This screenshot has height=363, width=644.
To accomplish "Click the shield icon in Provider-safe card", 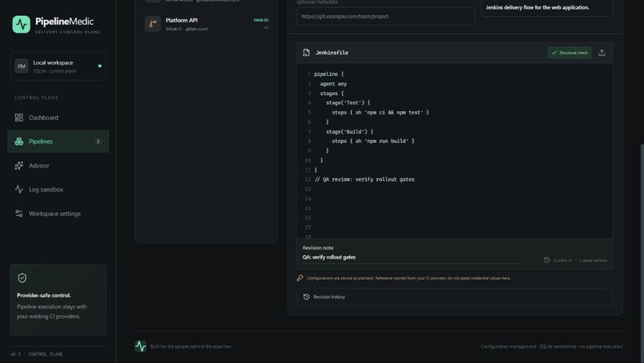I will click(22, 278).
